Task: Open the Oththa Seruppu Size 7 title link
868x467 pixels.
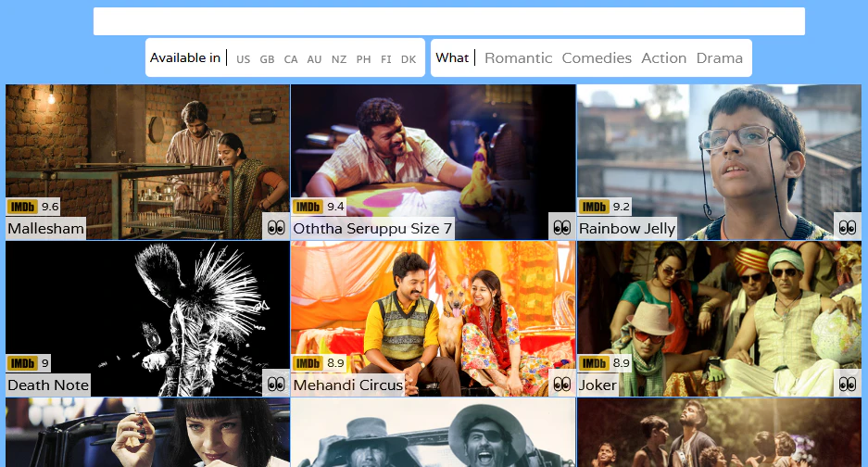Action: tap(372, 228)
